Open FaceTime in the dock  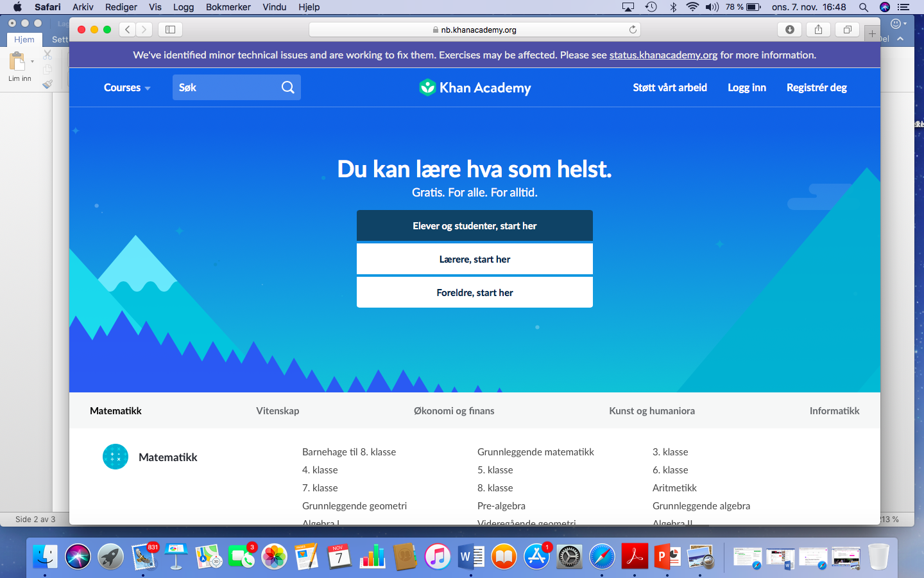241,556
